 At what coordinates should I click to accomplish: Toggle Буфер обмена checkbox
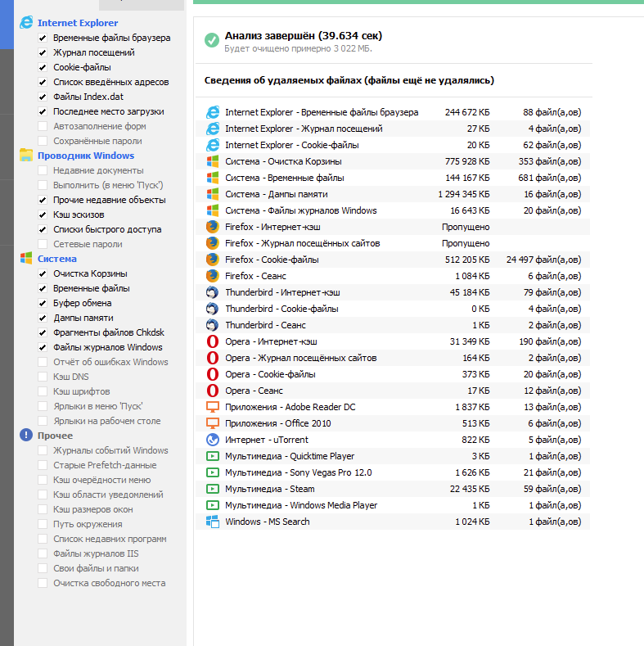[x=43, y=303]
